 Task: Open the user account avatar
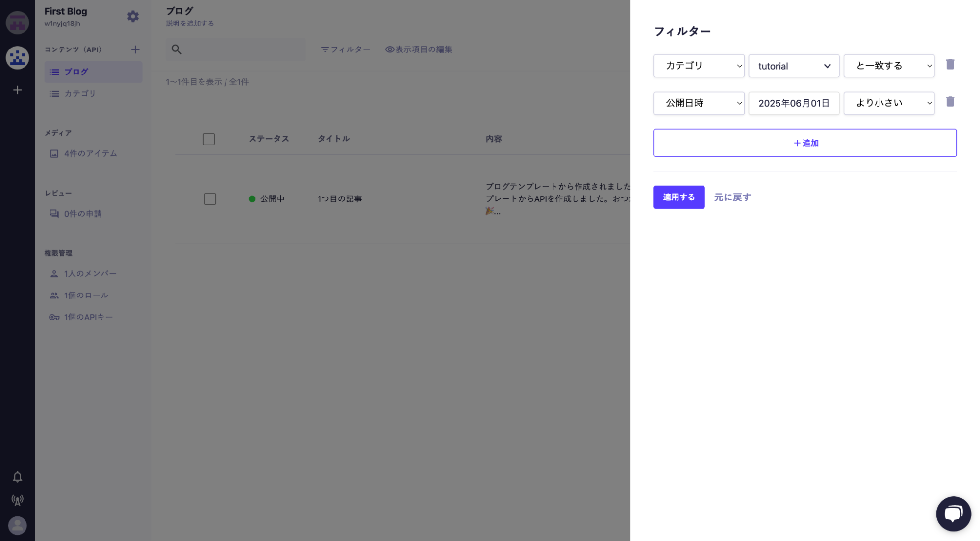coord(17,525)
